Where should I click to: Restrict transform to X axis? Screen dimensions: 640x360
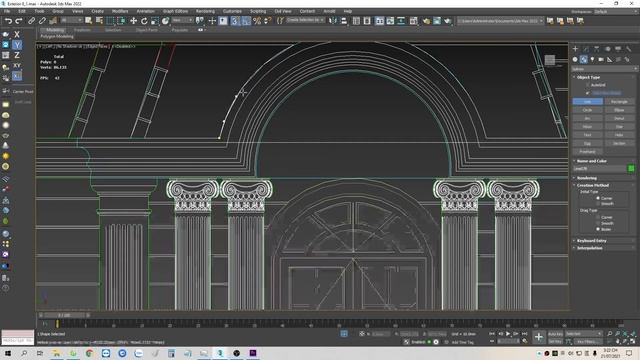point(17,35)
